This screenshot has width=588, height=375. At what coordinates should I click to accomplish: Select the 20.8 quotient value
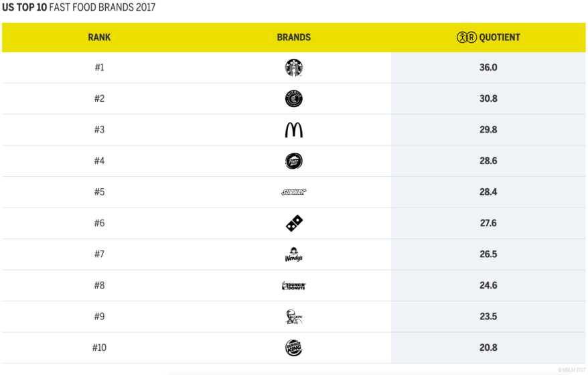(x=488, y=348)
